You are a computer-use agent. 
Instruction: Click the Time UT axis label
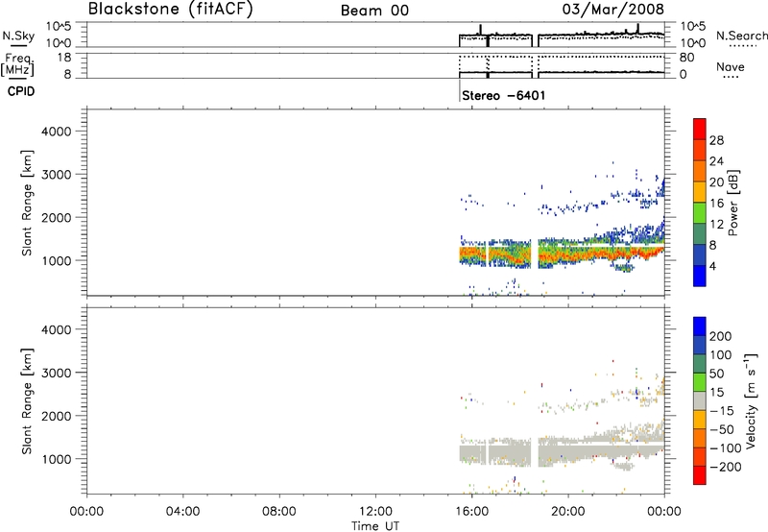pyautogui.click(x=375, y=526)
